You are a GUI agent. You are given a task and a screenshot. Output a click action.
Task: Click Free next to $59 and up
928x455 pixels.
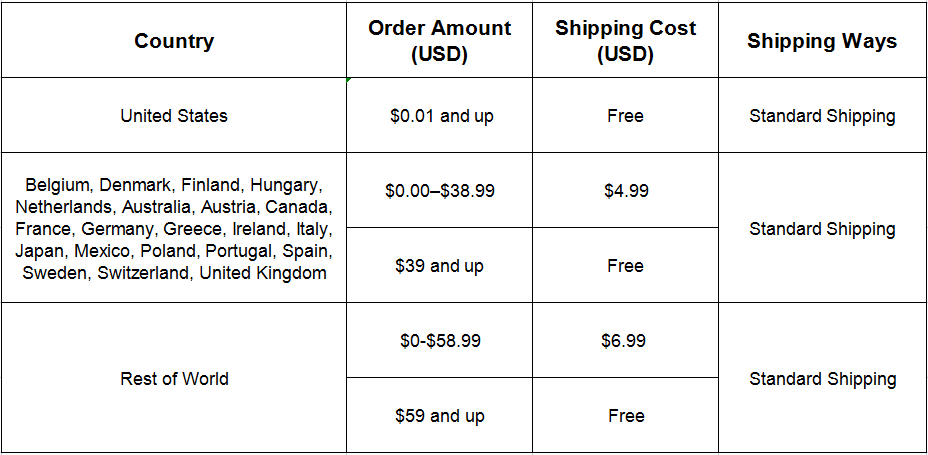click(625, 416)
